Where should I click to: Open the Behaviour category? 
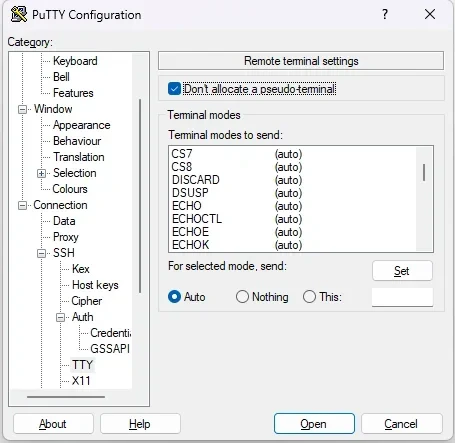click(x=77, y=141)
